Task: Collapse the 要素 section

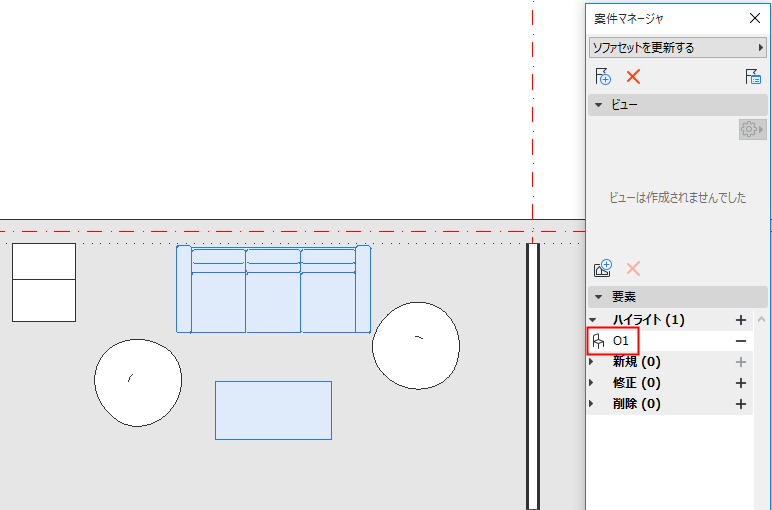Action: [599, 297]
